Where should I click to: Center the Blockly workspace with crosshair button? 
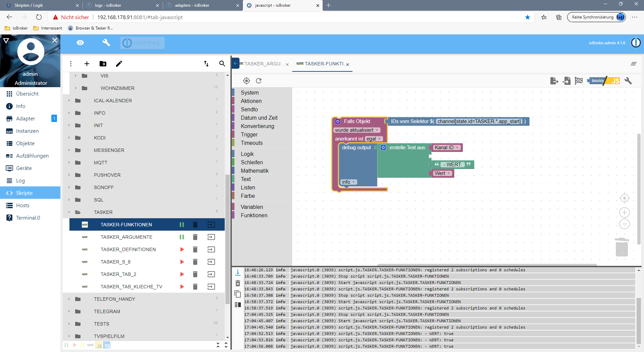(624, 198)
